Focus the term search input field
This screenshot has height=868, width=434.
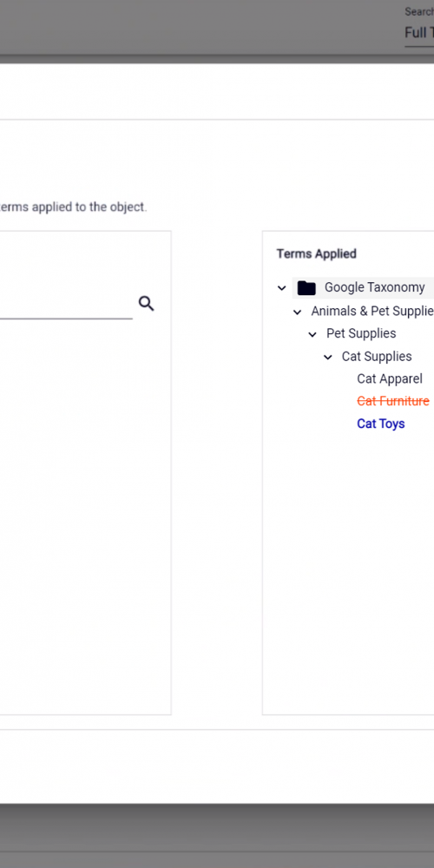tap(66, 305)
